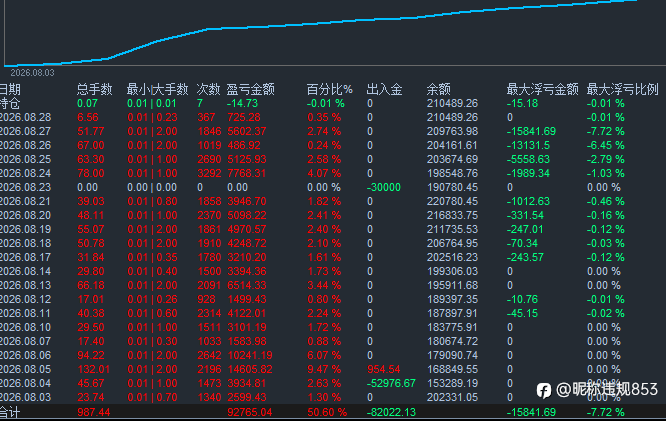Click the -82022.13 total withdrawal value

[x=391, y=412]
